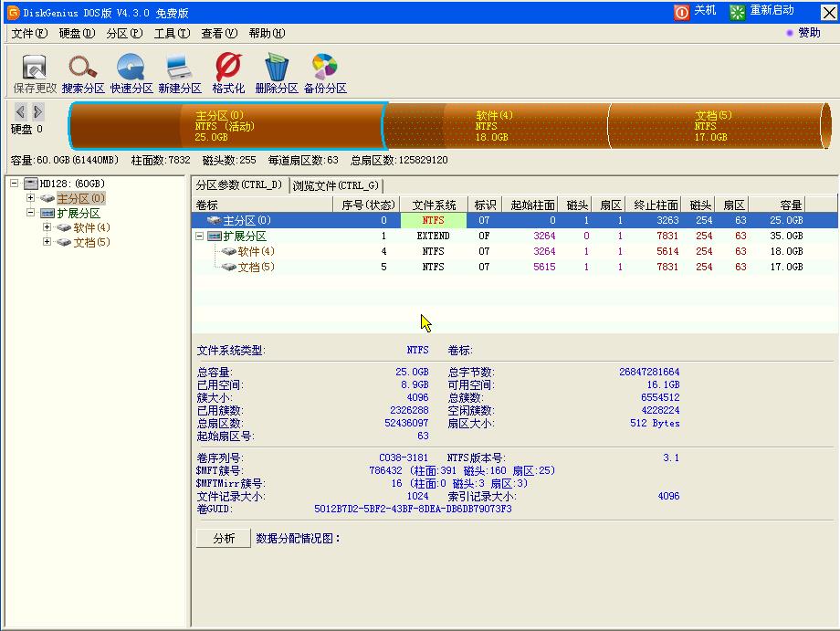The image size is (840, 631).
Task: Collapse the 扩展分区 node in left tree
Action: (x=30, y=213)
